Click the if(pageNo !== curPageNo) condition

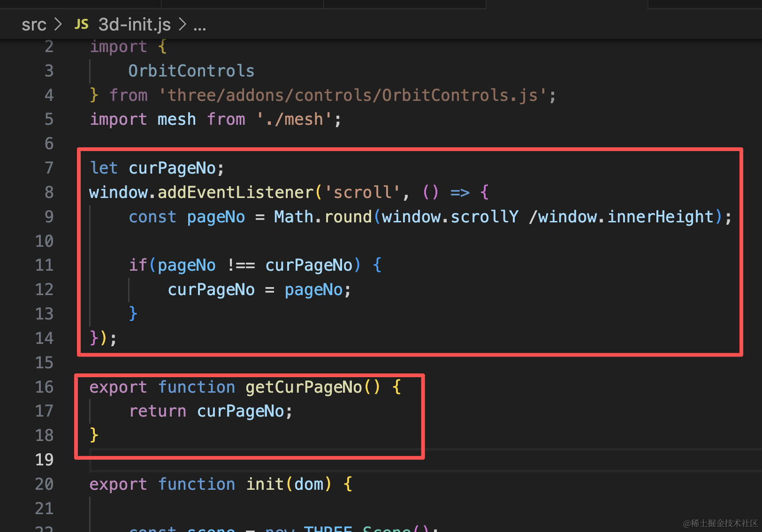pos(245,265)
